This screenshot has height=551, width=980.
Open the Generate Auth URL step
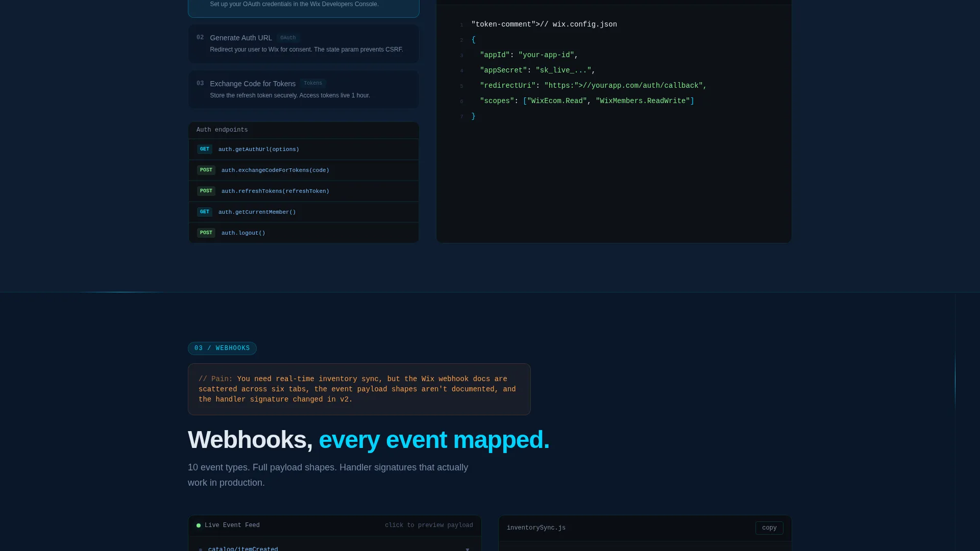click(x=303, y=44)
